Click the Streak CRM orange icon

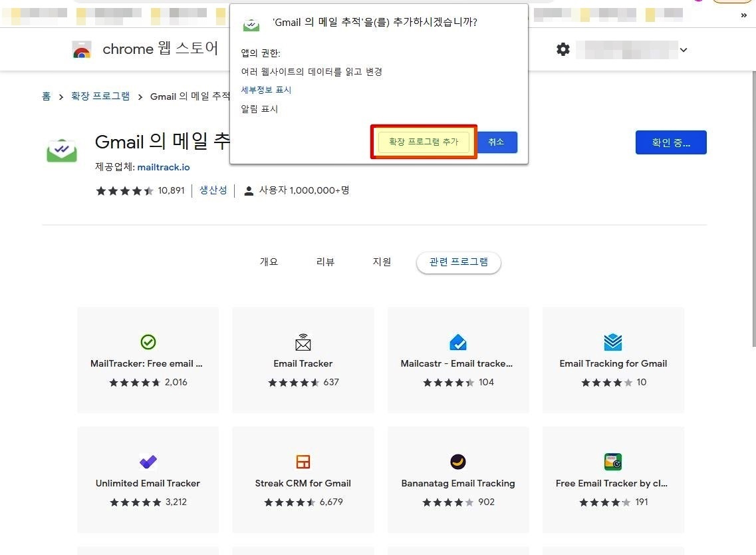[x=303, y=462]
